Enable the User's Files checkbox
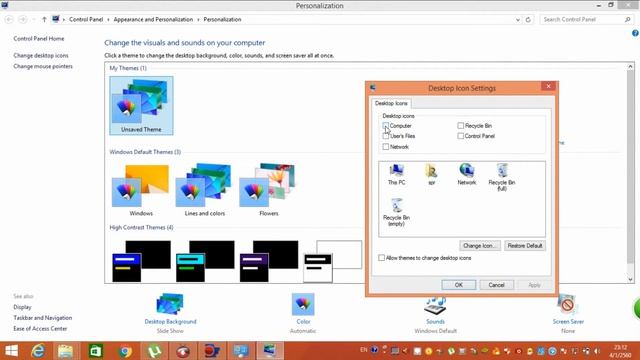This screenshot has width=640, height=360. click(x=386, y=136)
